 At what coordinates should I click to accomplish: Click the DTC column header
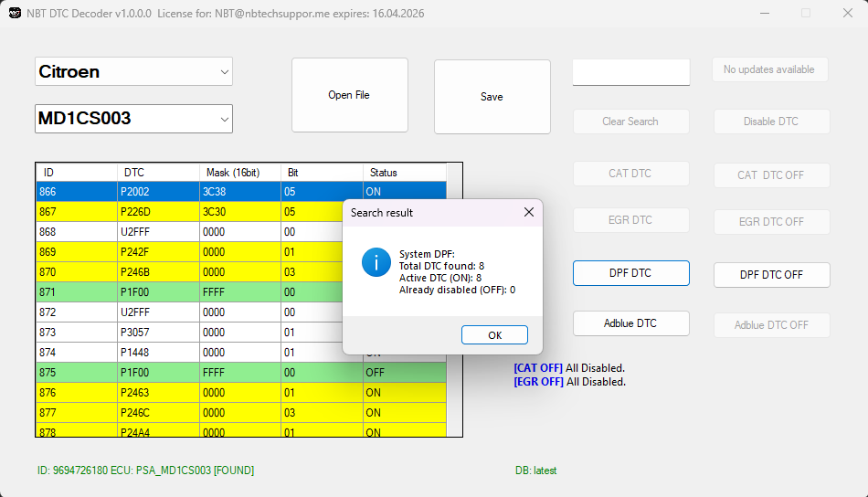158,173
